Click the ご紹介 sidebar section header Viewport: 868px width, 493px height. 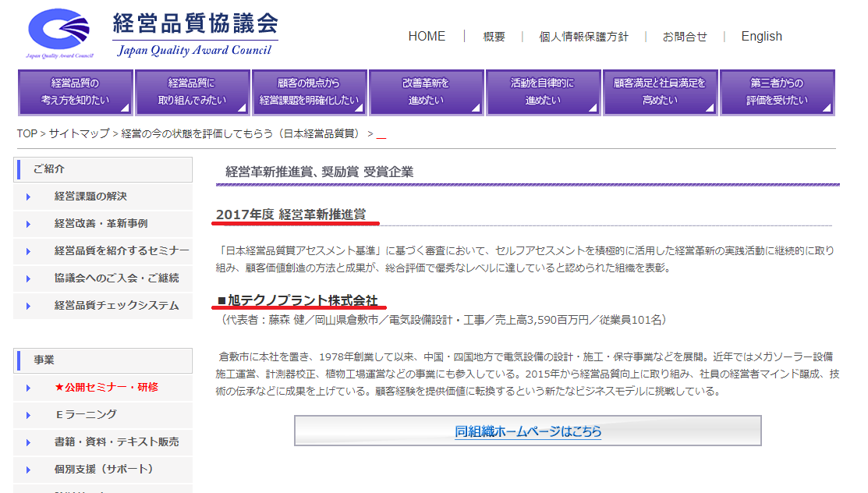[x=103, y=169]
